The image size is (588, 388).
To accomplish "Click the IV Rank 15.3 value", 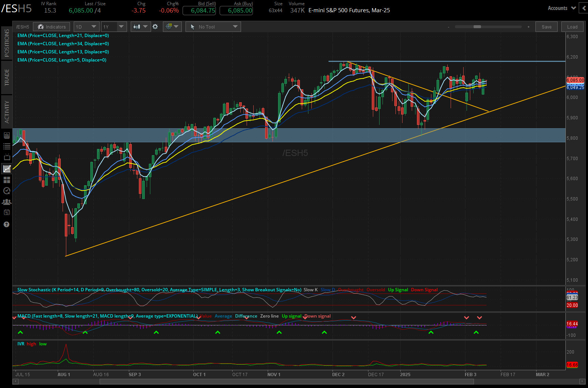I will [50, 10].
